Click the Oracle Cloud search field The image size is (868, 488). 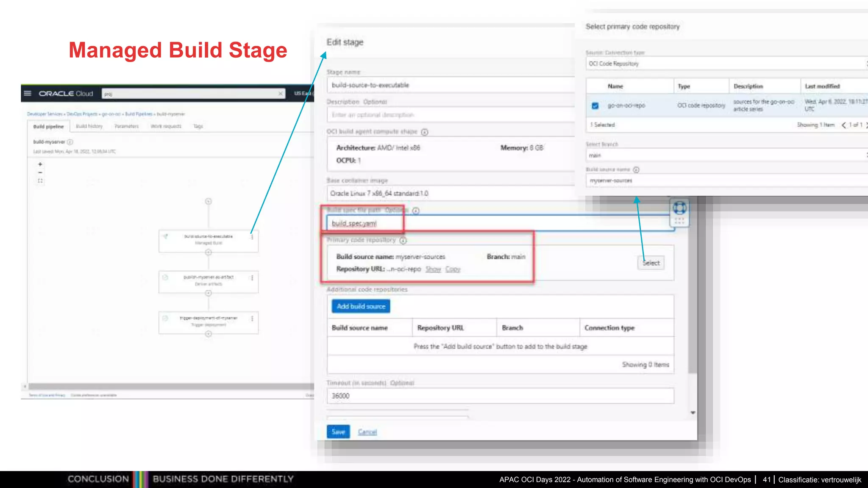point(193,93)
